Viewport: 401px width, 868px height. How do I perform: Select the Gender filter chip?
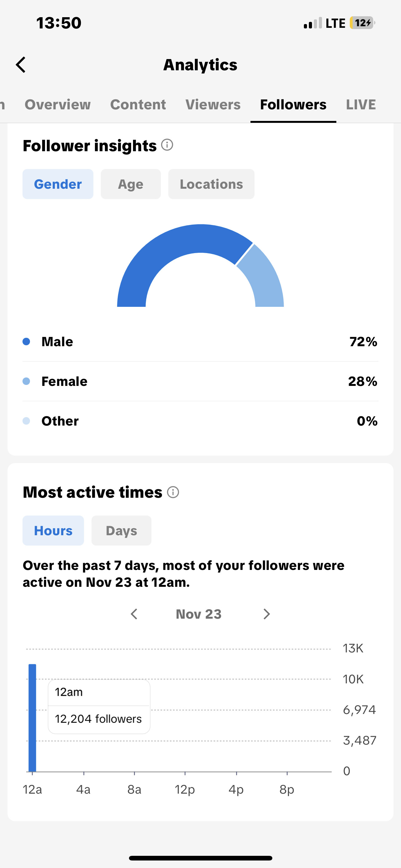pos(58,184)
